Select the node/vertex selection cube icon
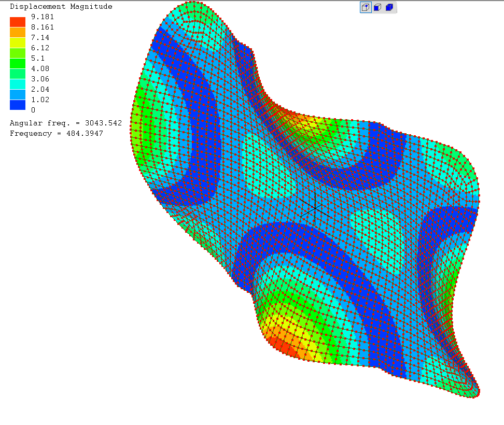 click(366, 7)
